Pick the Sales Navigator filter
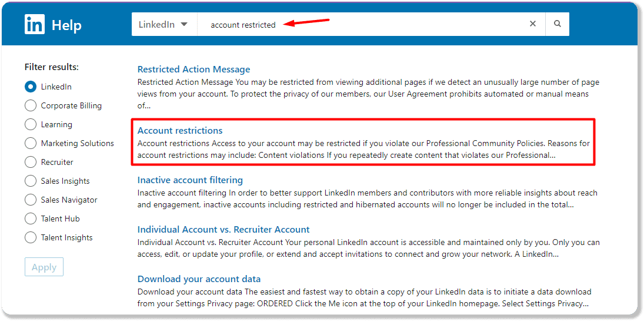This screenshot has width=644, height=321. click(x=31, y=200)
